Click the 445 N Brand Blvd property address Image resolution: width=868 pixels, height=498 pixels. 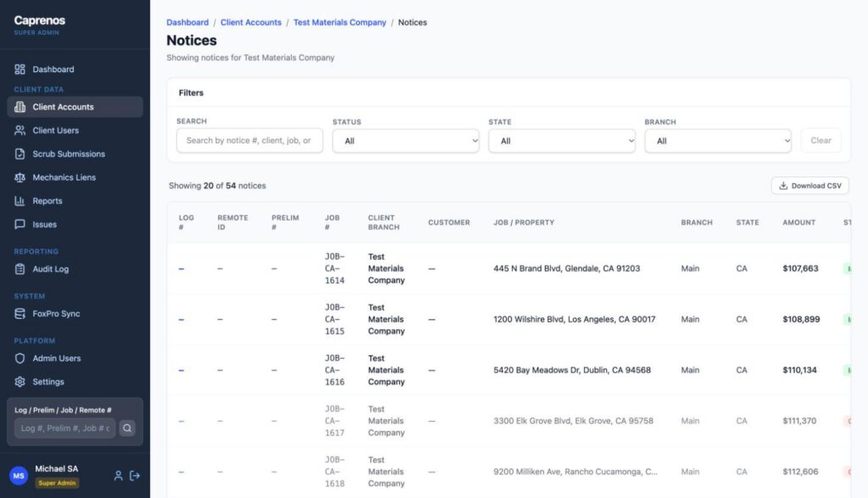pyautogui.click(x=567, y=269)
